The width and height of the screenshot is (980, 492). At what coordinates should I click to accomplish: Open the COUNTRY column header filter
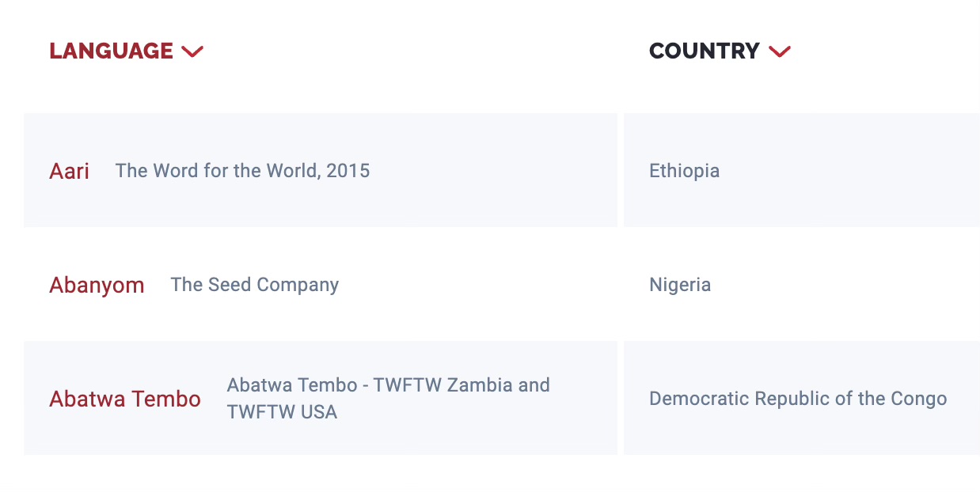[x=705, y=51]
